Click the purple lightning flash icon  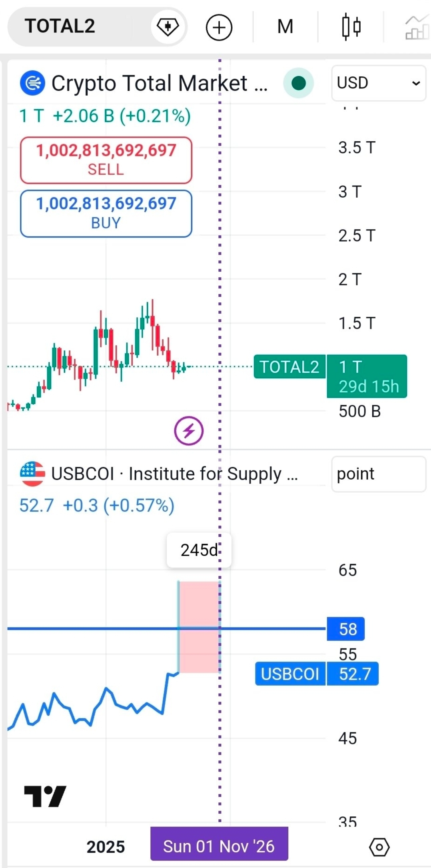[x=189, y=431]
